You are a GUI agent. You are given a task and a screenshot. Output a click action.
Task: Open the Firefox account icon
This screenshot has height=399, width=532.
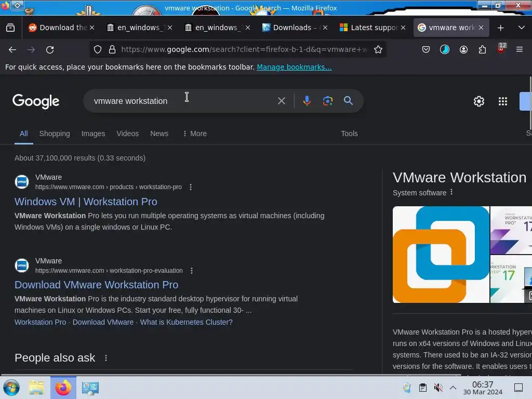[x=463, y=49]
